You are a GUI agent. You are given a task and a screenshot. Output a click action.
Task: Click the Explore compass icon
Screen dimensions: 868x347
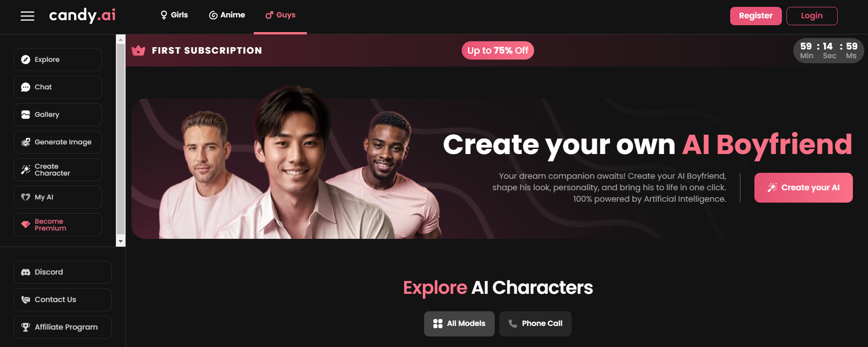[x=26, y=60]
